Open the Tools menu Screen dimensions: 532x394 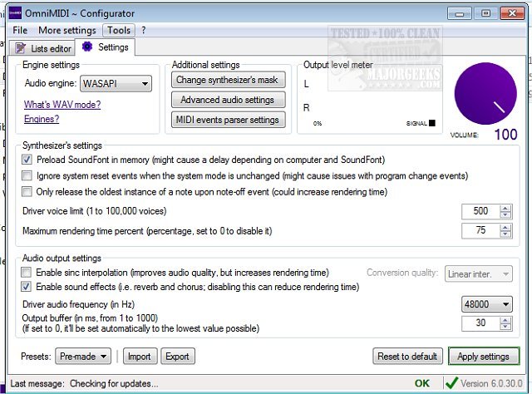click(119, 30)
